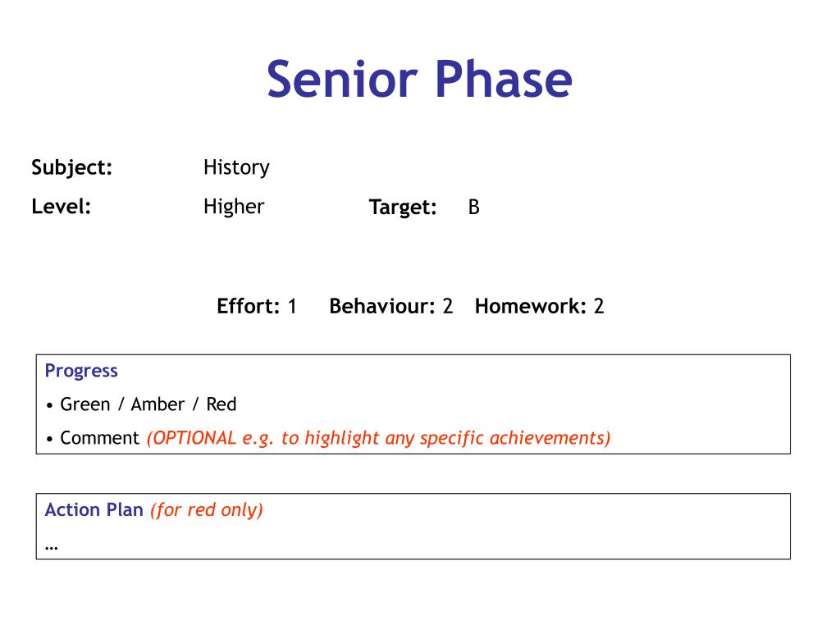
Task: Select the Target label
Action: click(403, 208)
